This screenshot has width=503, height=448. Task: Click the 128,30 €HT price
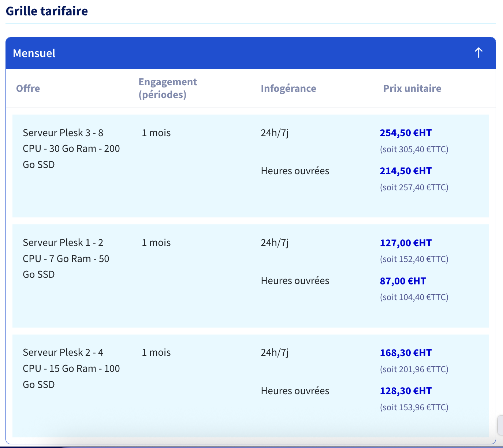(406, 391)
